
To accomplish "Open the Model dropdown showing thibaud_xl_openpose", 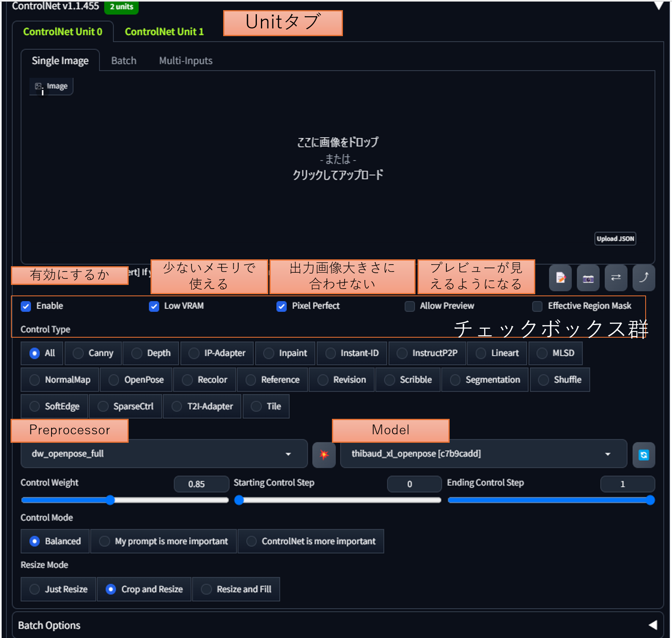I will [x=483, y=454].
